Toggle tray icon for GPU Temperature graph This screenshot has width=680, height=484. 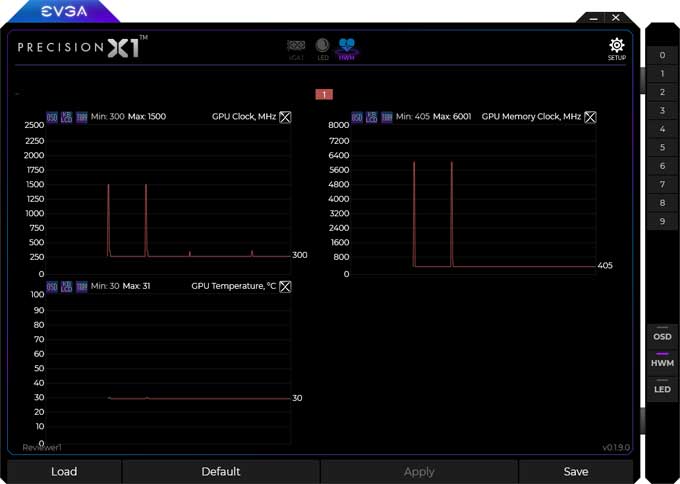pos(82,287)
